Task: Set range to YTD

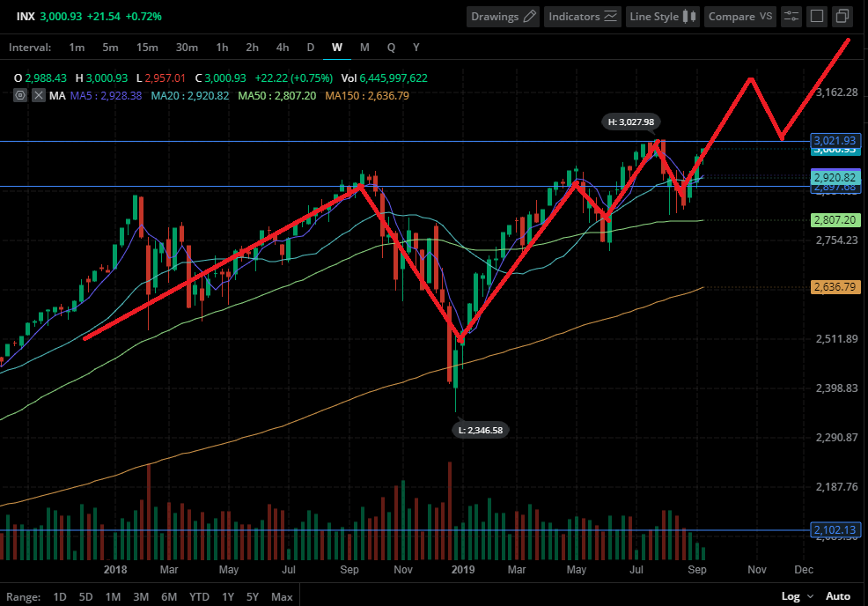Action: coord(199,596)
